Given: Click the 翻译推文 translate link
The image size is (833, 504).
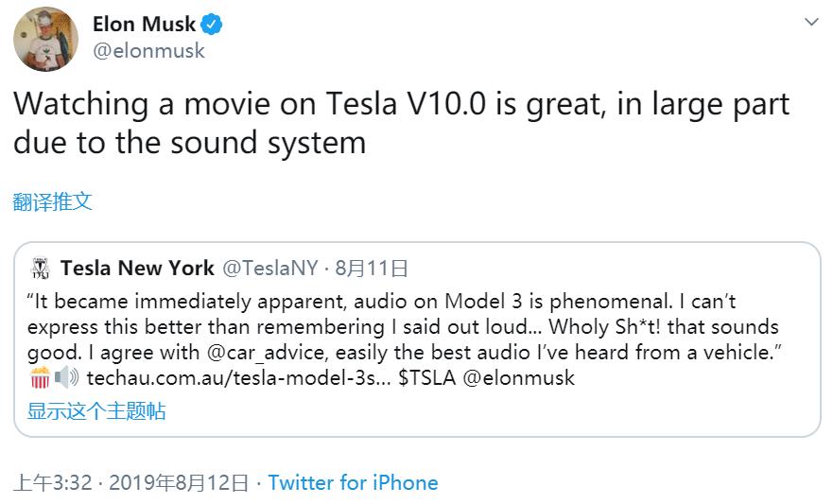Looking at the screenshot, I should pos(53,201).
